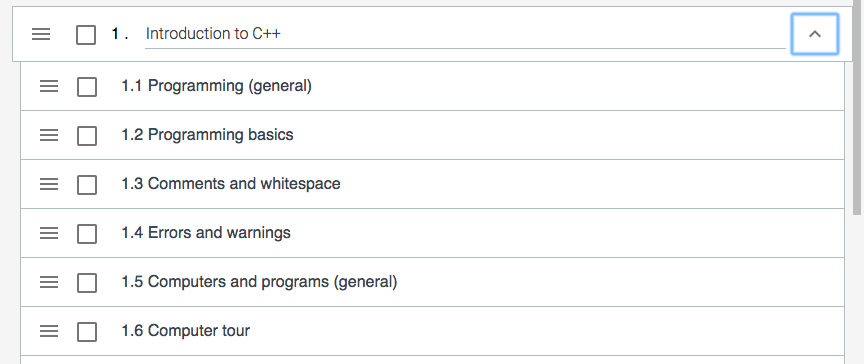This screenshot has height=364, width=864.
Task: Open section 1.1 Programming (general)
Action: pos(217,86)
